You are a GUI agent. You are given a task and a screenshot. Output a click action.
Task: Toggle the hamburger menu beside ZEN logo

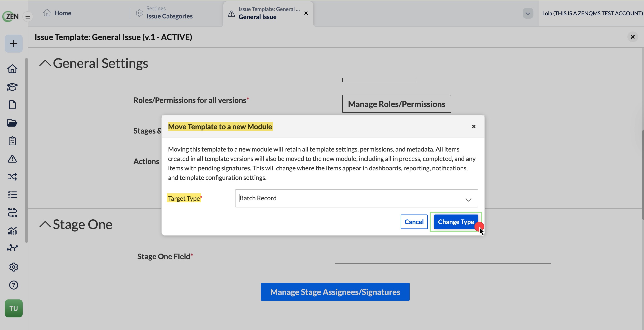[x=28, y=16]
